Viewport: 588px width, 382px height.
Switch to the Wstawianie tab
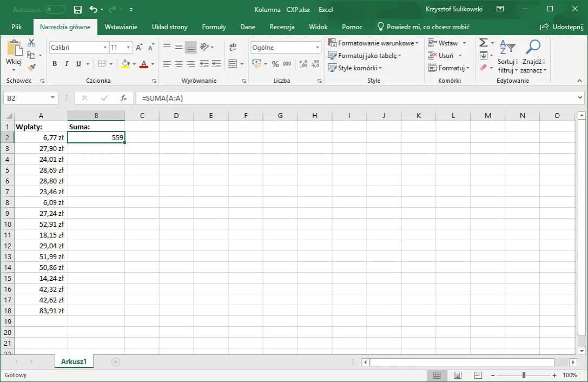pyautogui.click(x=121, y=27)
